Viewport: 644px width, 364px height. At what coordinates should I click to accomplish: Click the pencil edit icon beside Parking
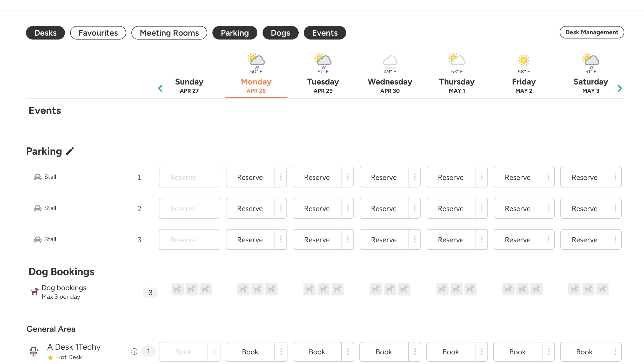coord(70,151)
